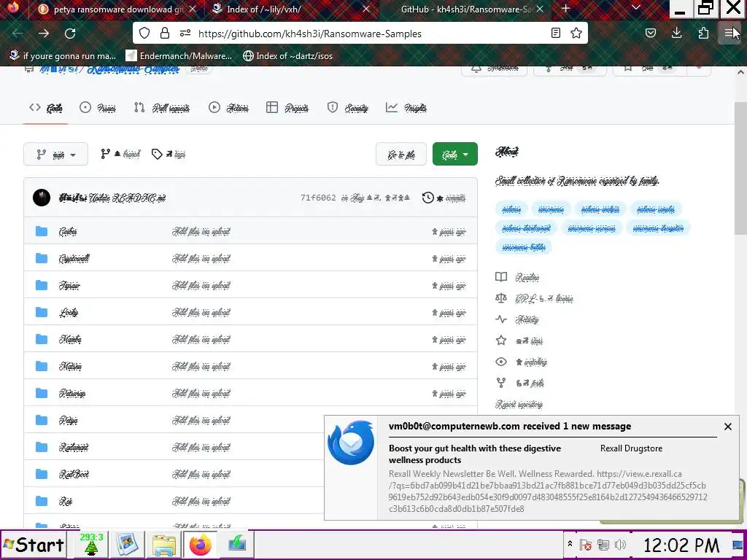
Task: Open the Locky folder
Action: [69, 312]
